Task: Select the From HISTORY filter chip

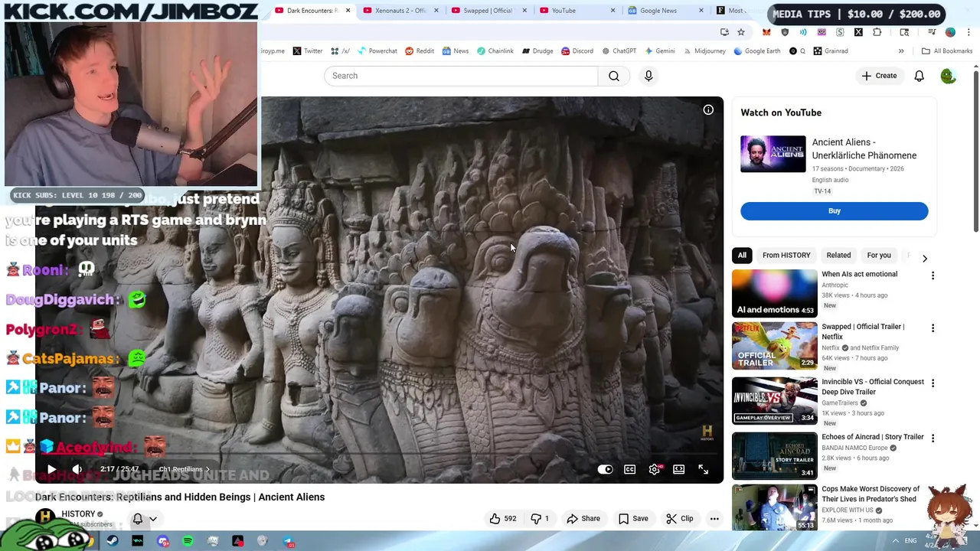Action: (x=786, y=256)
